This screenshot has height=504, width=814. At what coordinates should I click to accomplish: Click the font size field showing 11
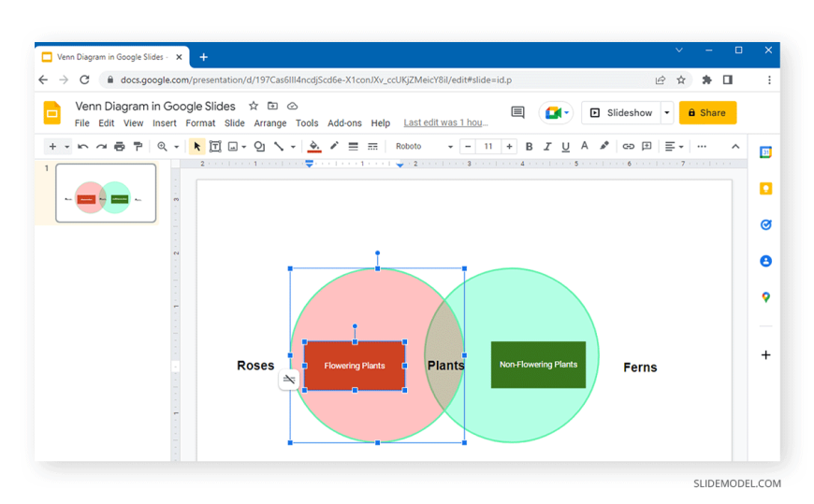488,147
